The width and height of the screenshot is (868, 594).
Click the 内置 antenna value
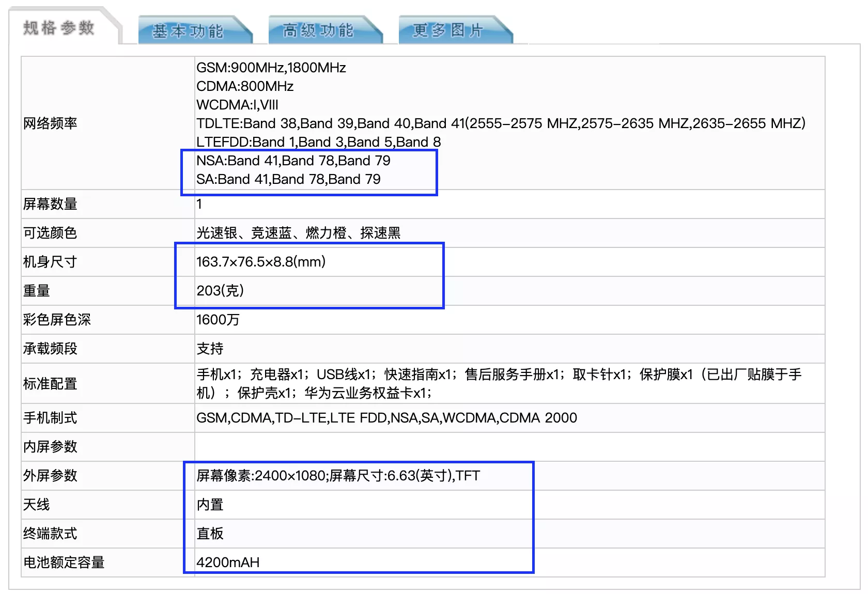210,505
